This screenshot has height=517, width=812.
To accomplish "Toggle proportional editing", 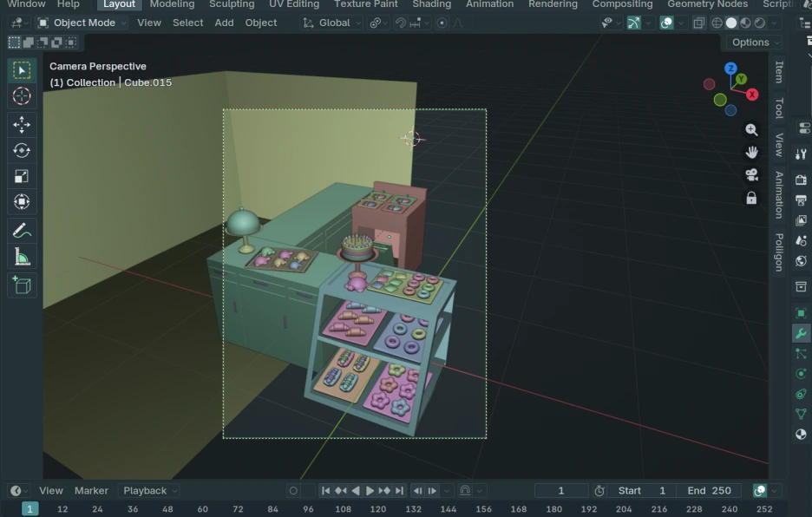I will [442, 23].
